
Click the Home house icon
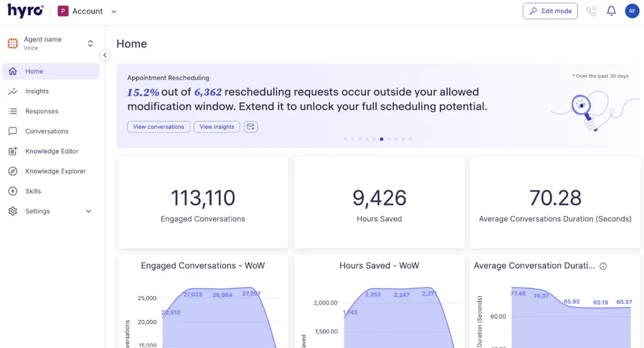pos(13,71)
